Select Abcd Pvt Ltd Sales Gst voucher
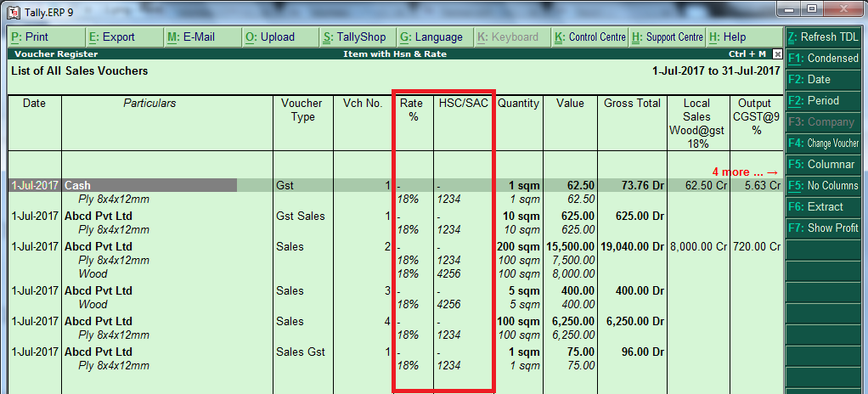868x394 pixels. [396, 352]
